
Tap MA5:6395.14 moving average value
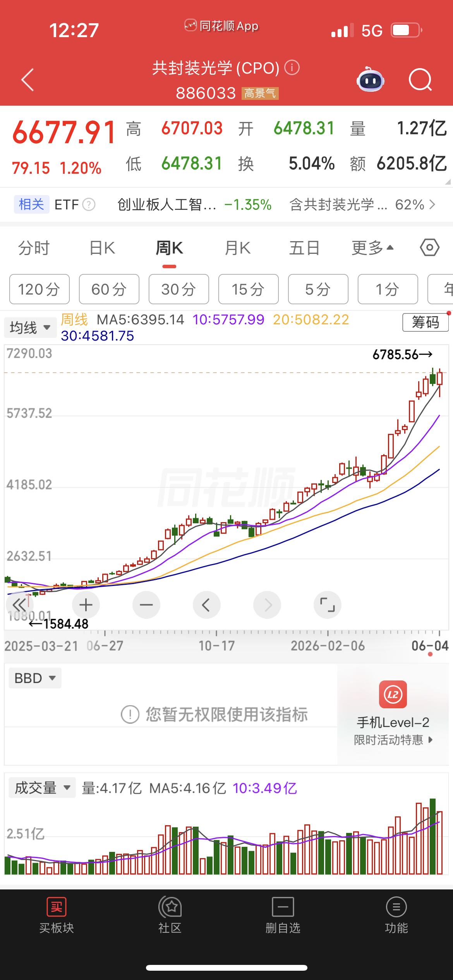tap(140, 320)
